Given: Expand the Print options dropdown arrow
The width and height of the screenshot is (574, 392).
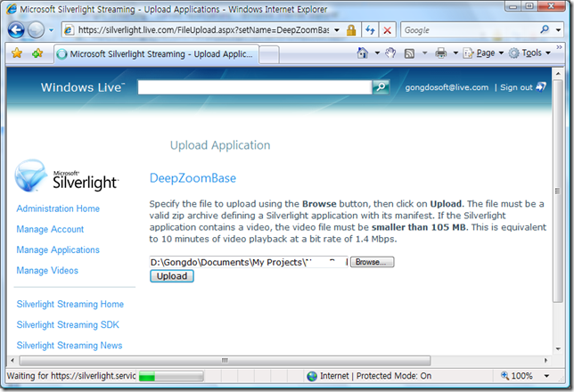Looking at the screenshot, I should point(455,53).
